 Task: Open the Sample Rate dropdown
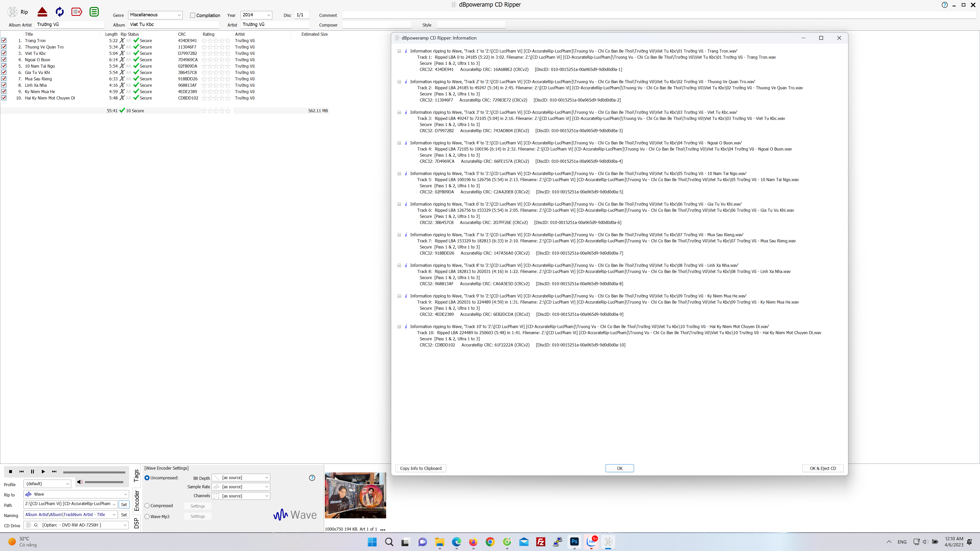[266, 487]
